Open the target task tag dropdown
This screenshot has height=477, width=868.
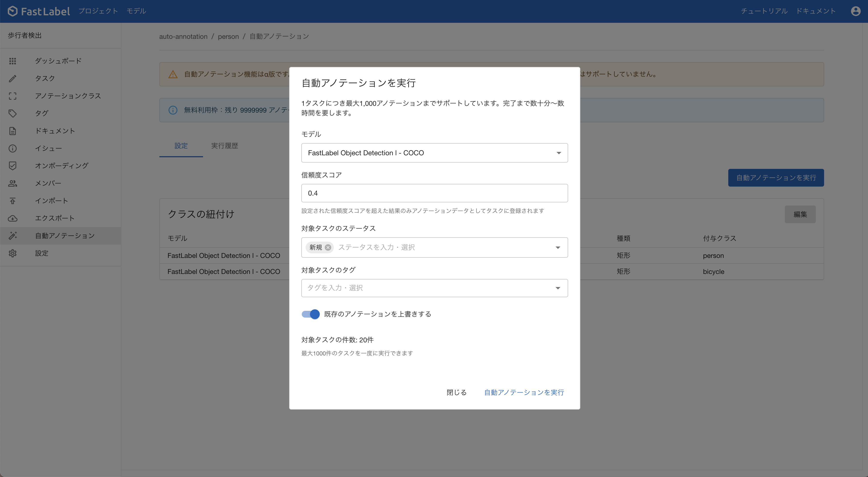(x=558, y=288)
